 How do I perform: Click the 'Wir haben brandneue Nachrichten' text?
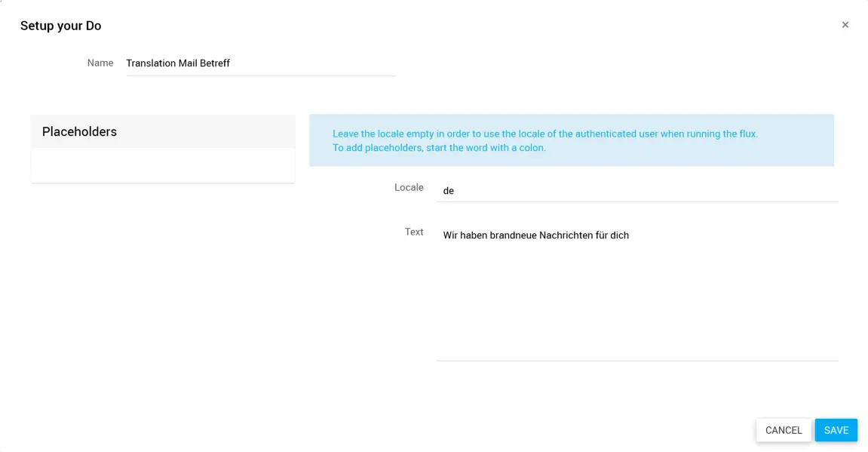(535, 235)
